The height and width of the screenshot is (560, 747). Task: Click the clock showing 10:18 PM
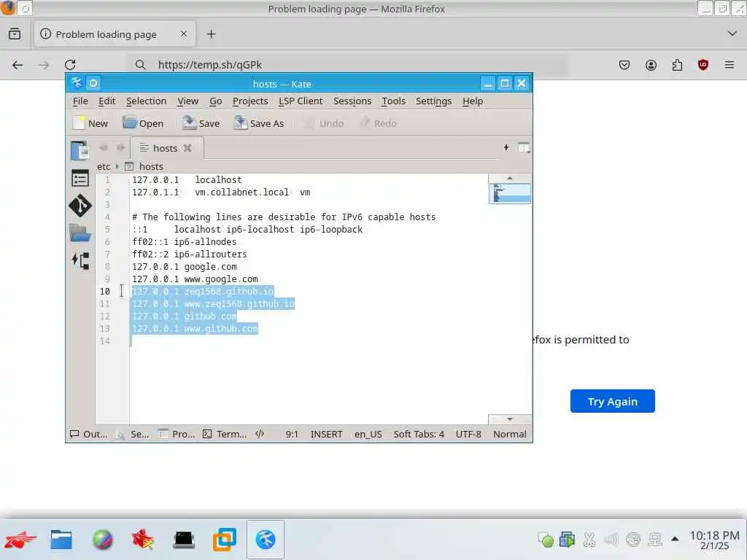(714, 540)
